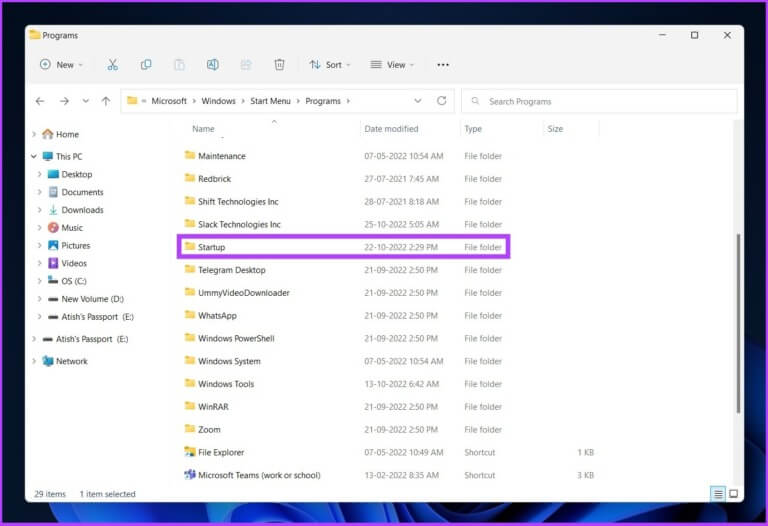The image size is (768, 526).
Task: Click the Cut scissors icon
Action: pos(113,65)
